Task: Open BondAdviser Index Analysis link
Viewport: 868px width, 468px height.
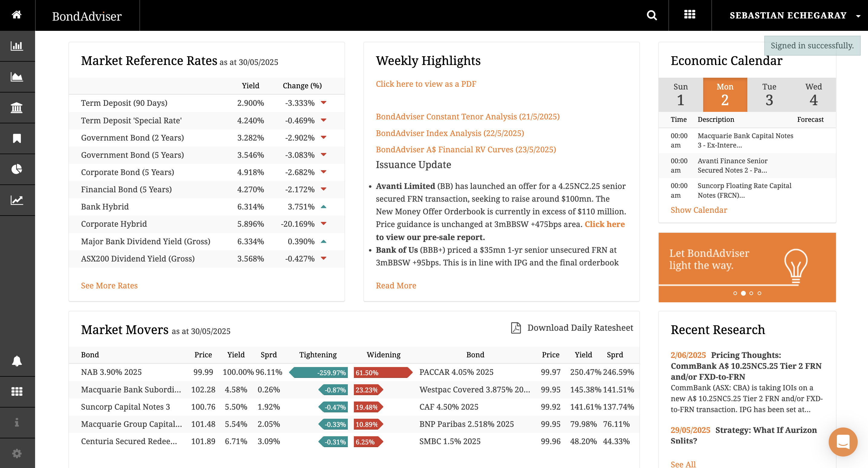Action: point(450,133)
